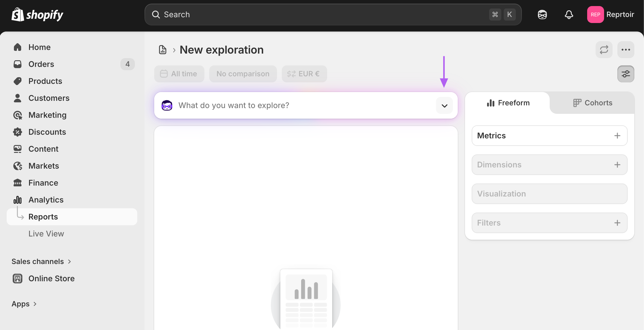
Task: Click the Shopify logo in header
Action: pos(37,15)
